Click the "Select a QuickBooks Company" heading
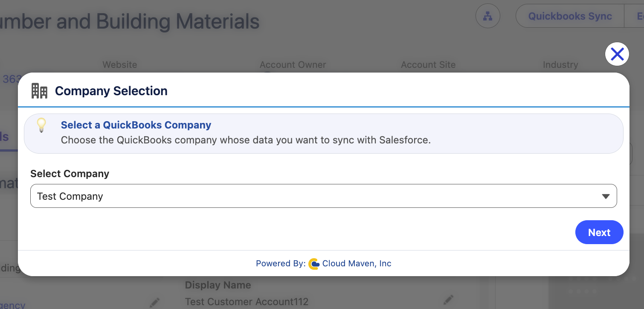This screenshot has height=309, width=644. pos(136,125)
